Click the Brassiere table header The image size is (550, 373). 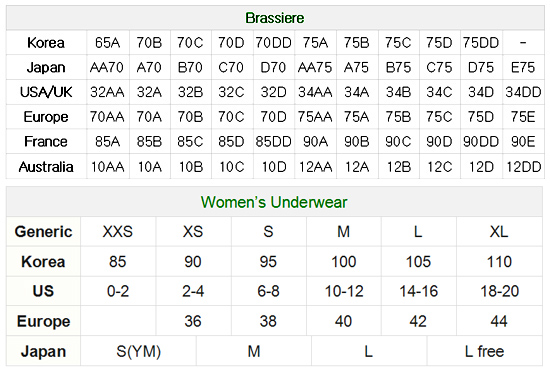click(x=275, y=18)
